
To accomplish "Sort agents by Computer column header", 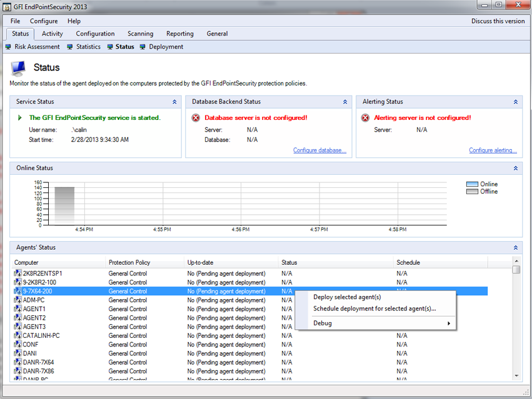I will click(x=58, y=262).
